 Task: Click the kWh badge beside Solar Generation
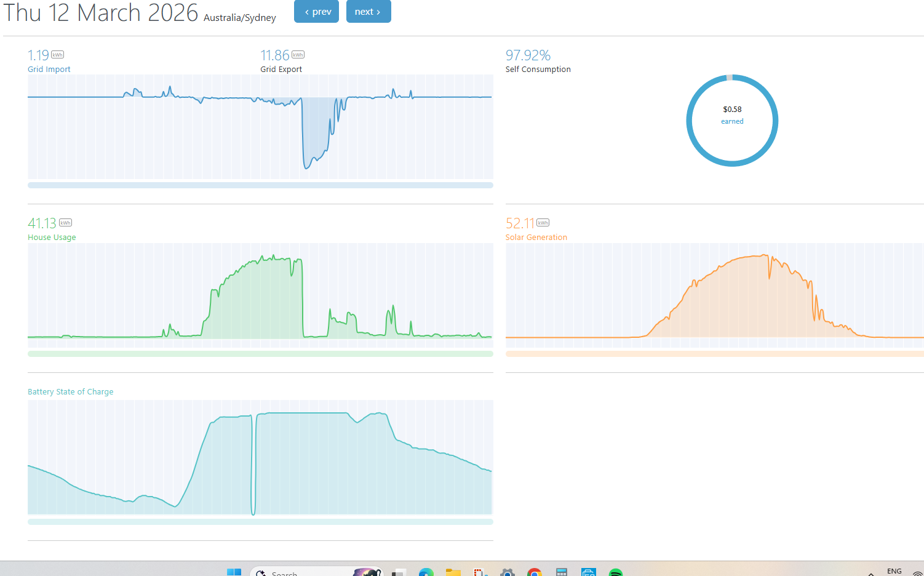(x=543, y=223)
